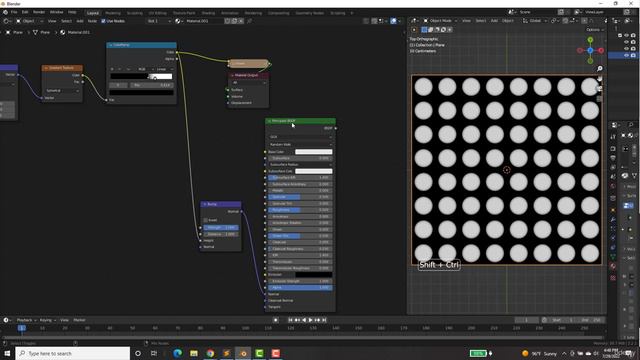Open the Add menu in node editor

tap(80, 21)
